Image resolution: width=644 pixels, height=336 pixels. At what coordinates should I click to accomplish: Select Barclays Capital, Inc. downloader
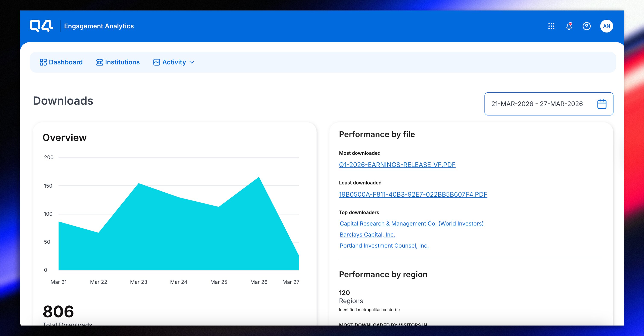367,234
